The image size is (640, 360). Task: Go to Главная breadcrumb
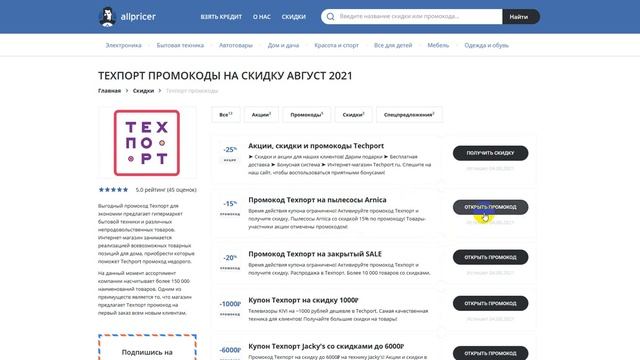click(x=109, y=91)
